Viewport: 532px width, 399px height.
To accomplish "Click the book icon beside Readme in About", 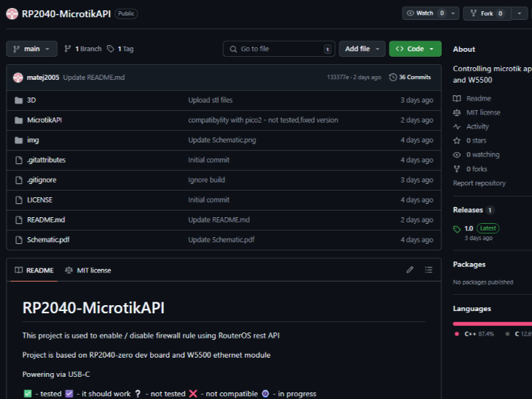I will click(457, 98).
